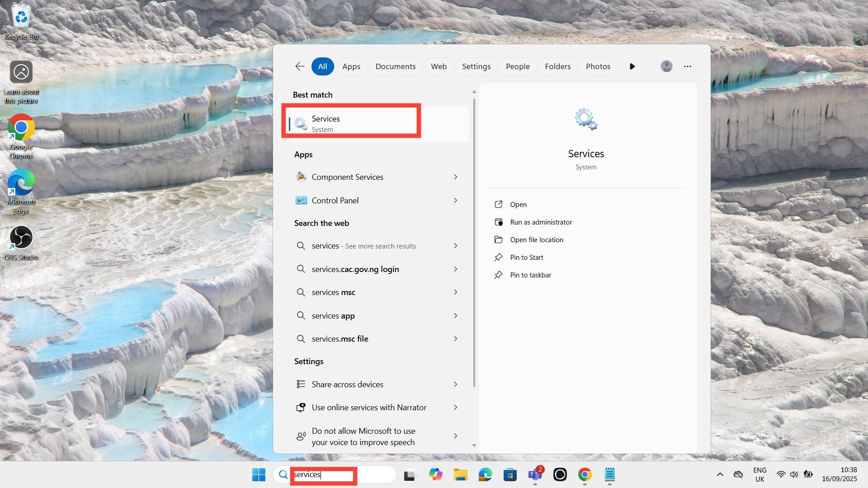
Task: Expand Component Services result chevron
Action: click(455, 177)
